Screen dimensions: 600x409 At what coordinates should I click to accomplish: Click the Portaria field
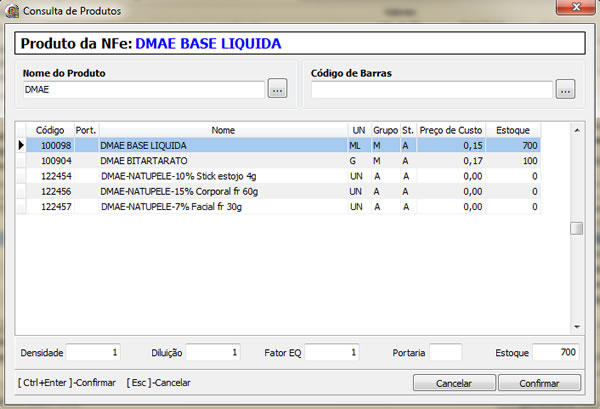click(445, 352)
